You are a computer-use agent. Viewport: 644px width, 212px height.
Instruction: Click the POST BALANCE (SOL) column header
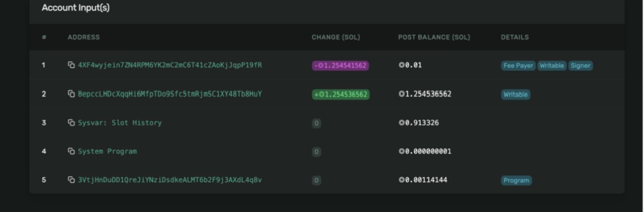434,37
